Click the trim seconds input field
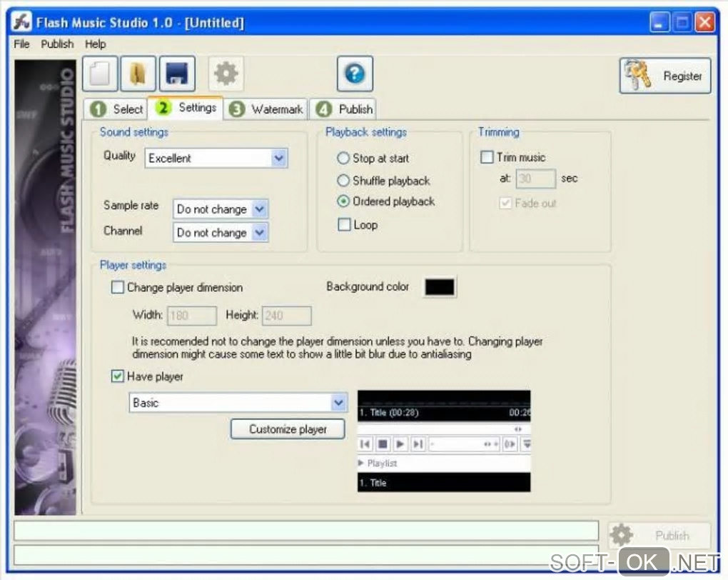This screenshot has height=580, width=728. (535, 179)
